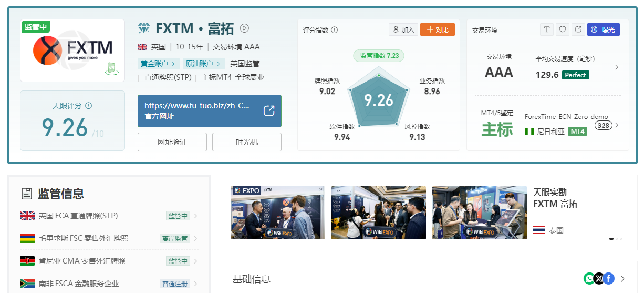644x293 pixels.
Task: Open 南非 FSCA 金融服务企业 entry
Action: pyautogui.click(x=109, y=284)
